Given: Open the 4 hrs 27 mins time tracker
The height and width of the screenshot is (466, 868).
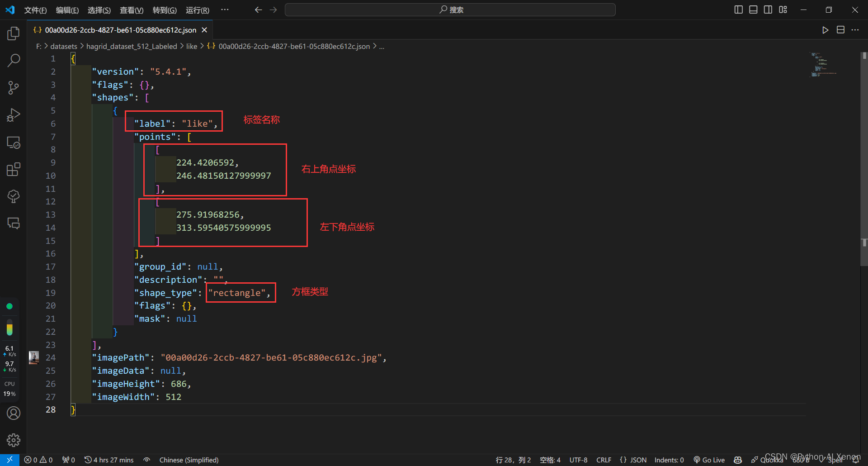Looking at the screenshot, I should (109, 460).
